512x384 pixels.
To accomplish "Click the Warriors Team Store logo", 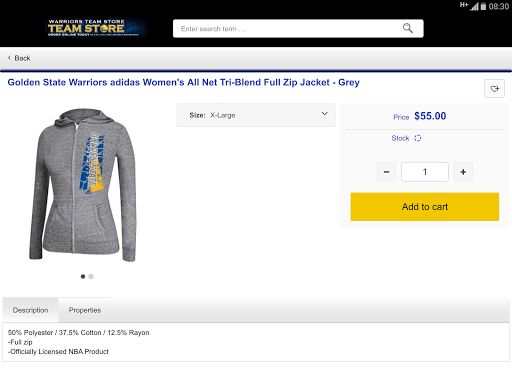I will pos(97,28).
